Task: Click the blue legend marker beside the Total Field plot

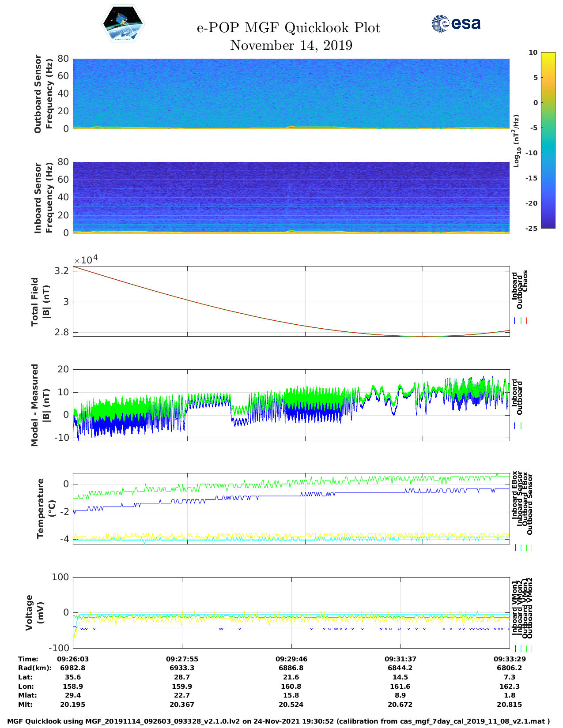Action: [x=515, y=321]
